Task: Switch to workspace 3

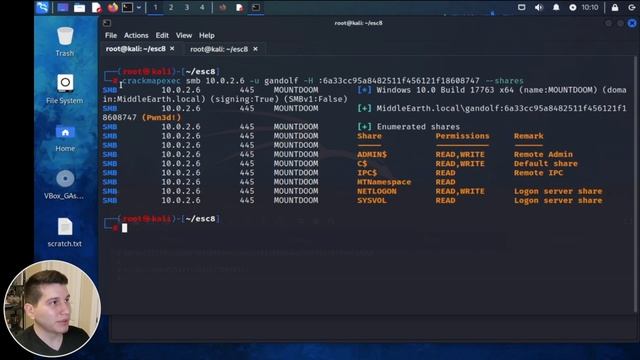Action: tap(187, 7)
